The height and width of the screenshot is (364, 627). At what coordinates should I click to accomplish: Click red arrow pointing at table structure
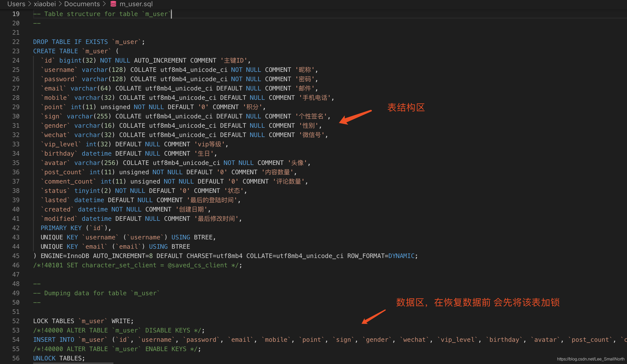355,117
